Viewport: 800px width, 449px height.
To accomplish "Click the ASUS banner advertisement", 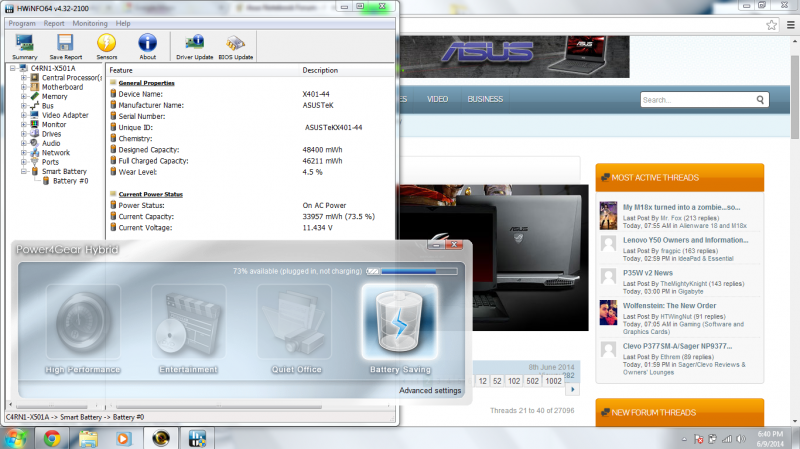I will [x=514, y=56].
